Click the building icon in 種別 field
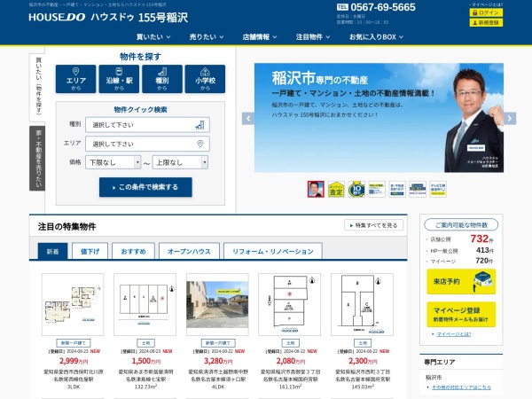The width and height of the screenshot is (532, 399). (x=199, y=125)
